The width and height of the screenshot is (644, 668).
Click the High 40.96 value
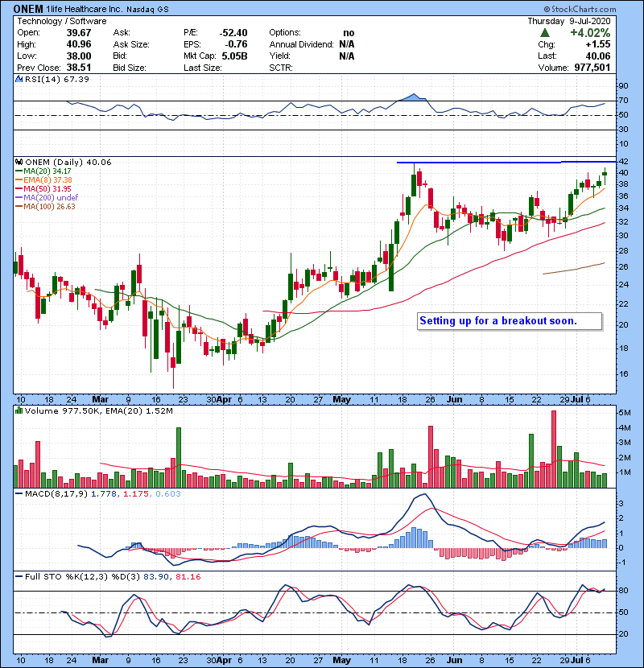79,44
